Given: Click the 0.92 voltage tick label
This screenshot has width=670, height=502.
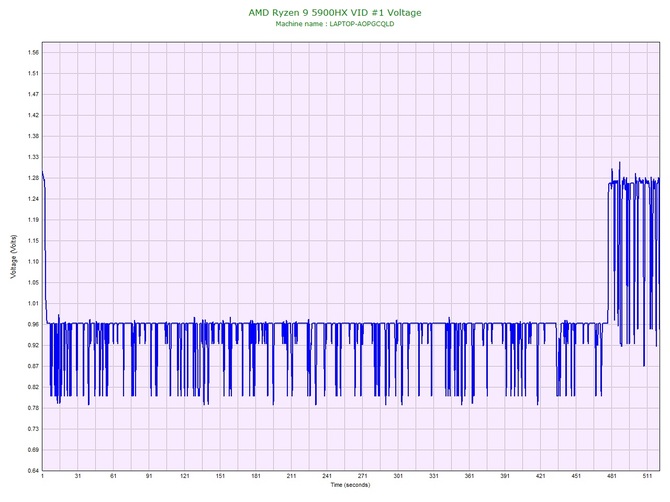Looking at the screenshot, I should point(33,346).
